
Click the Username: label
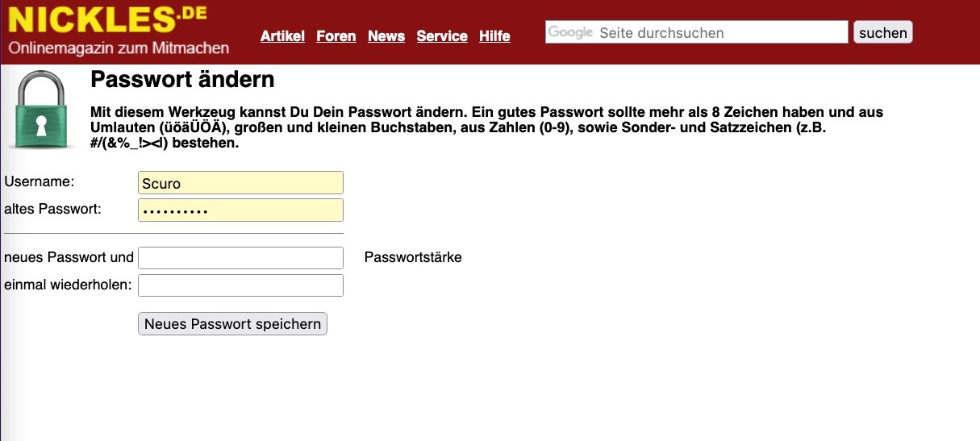pos(39,181)
